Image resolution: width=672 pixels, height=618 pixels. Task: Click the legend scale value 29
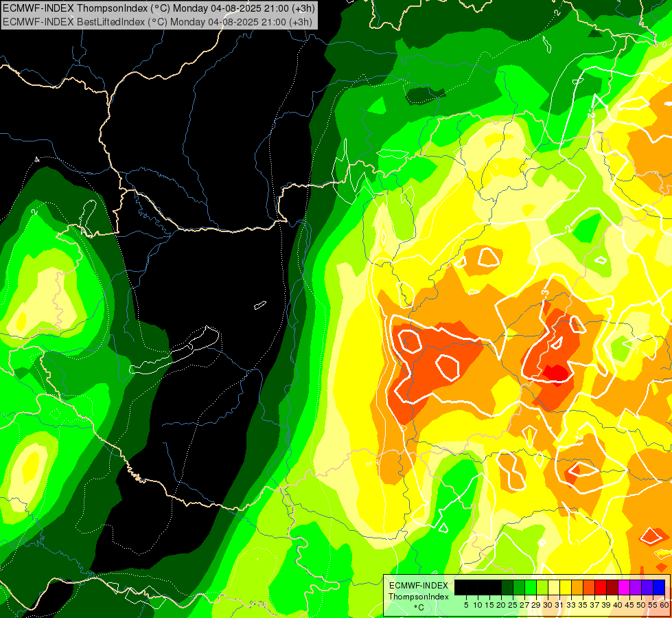pyautogui.click(x=537, y=605)
